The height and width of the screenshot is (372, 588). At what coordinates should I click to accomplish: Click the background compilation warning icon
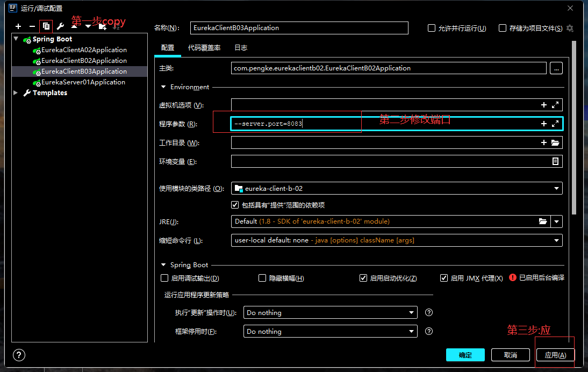513,277
